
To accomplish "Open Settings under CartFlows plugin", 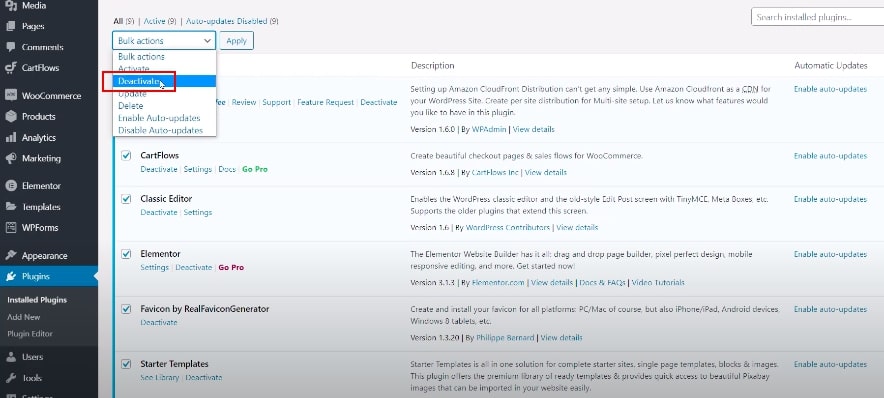I will pos(197,169).
